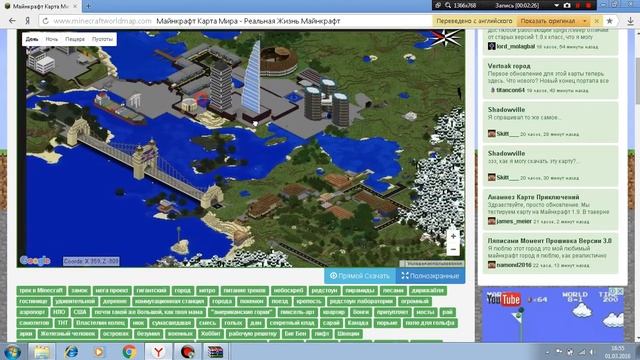Open the recorder options dropdown arrow
The height and width of the screenshot is (360, 640).
tap(556, 6)
